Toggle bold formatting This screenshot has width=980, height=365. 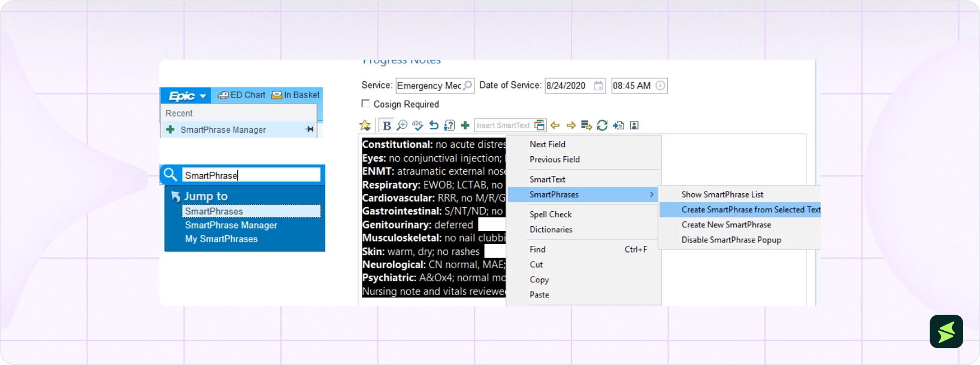[x=386, y=125]
